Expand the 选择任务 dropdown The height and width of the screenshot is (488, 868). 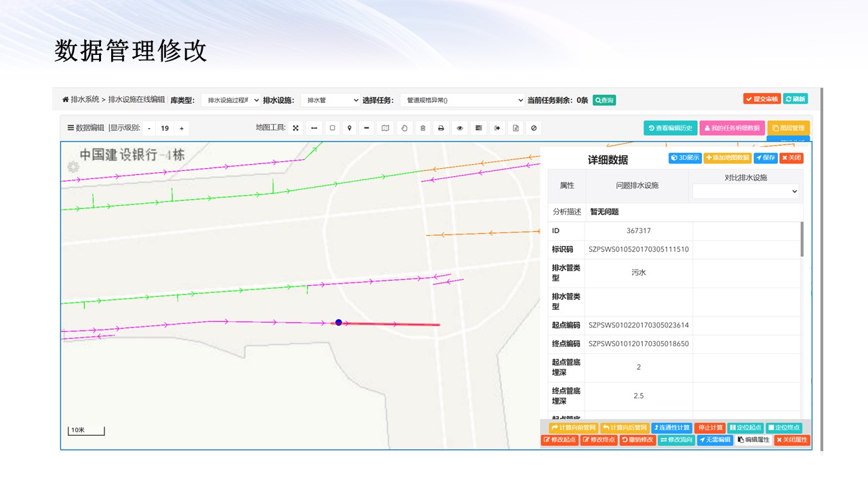pyautogui.click(x=462, y=100)
